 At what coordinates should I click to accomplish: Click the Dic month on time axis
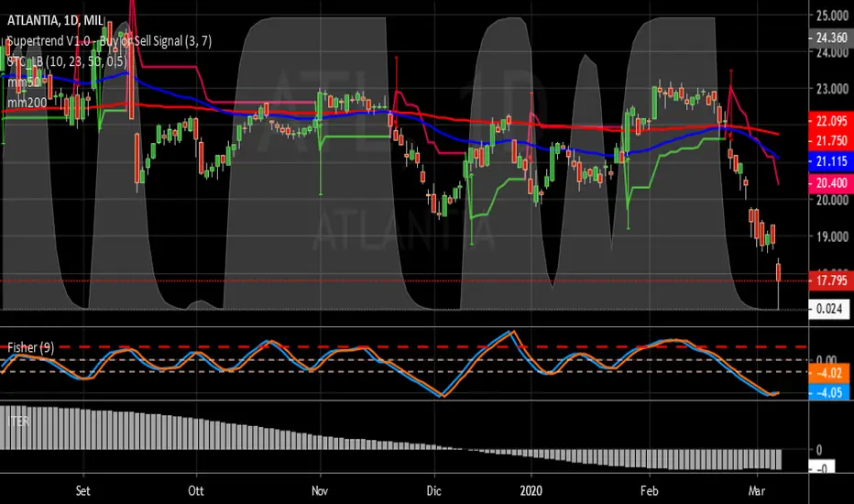pos(433,491)
